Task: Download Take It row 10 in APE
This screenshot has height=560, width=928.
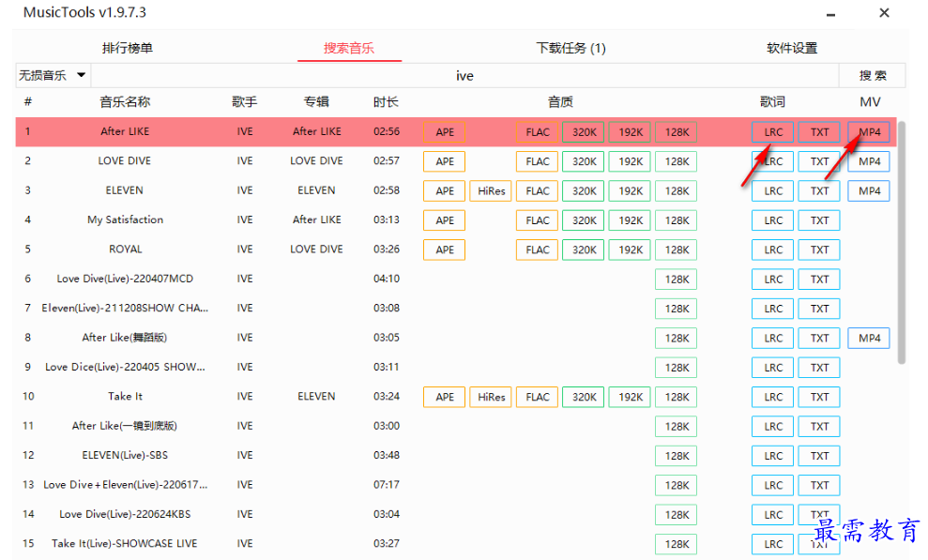Action: (x=445, y=397)
